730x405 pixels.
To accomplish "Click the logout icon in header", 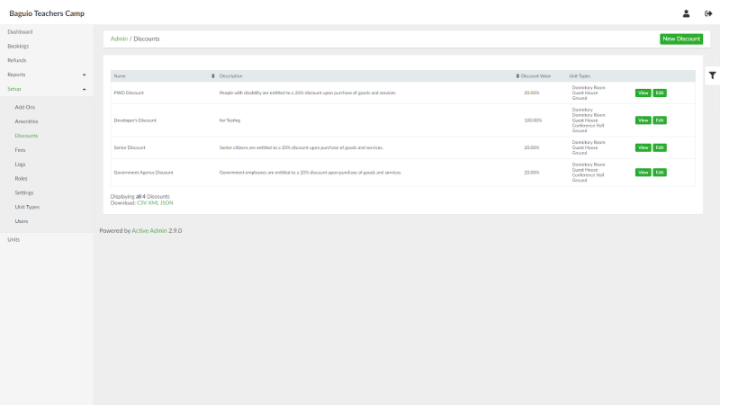I will click(708, 13).
